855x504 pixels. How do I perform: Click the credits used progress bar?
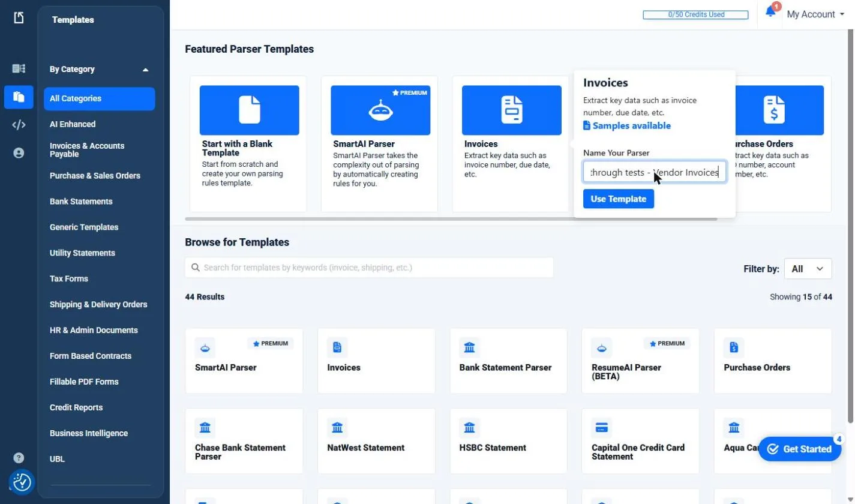(695, 14)
